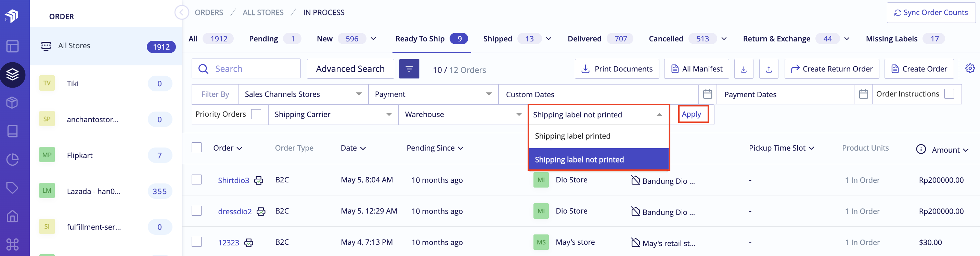Image resolution: width=980 pixels, height=256 pixels.
Task: Choose Shipping label printed option
Action: [x=599, y=136]
